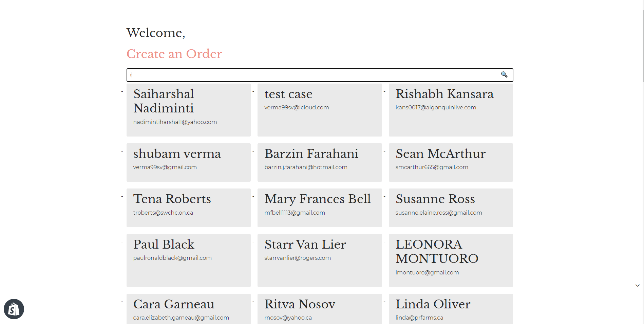644x324 pixels.
Task: Focus the customer search input field
Action: click(x=312, y=75)
